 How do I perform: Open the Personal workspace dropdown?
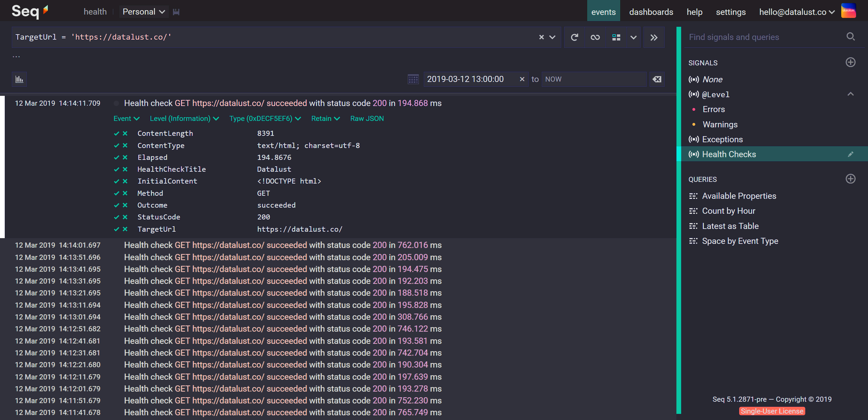[144, 12]
